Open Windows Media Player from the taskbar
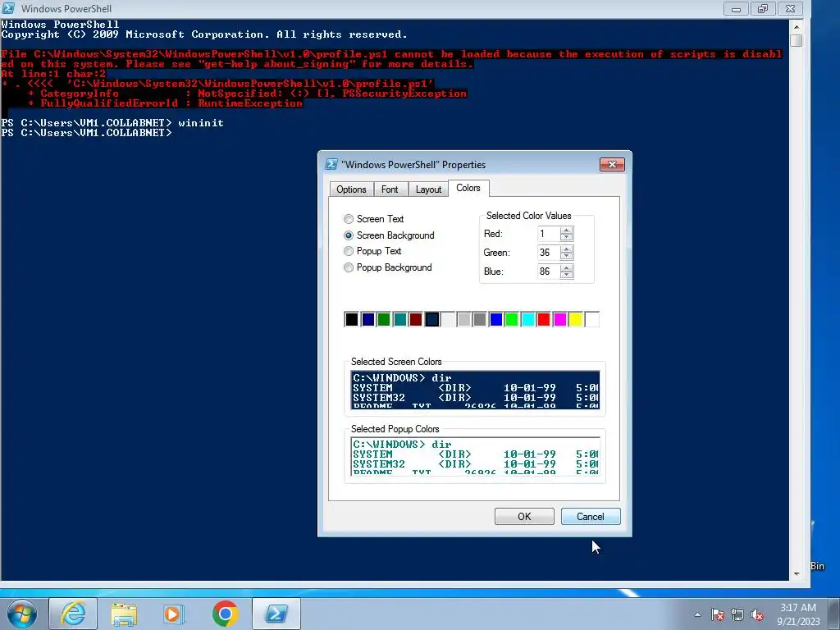 coord(174,614)
